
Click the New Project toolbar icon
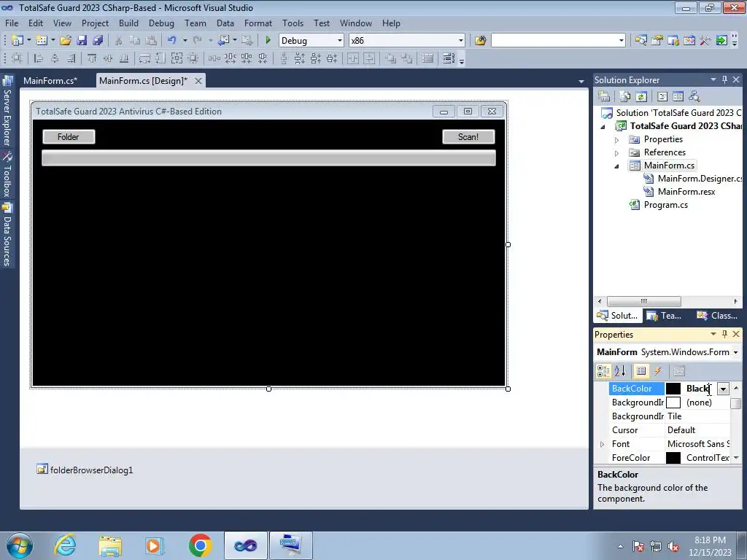point(18,41)
